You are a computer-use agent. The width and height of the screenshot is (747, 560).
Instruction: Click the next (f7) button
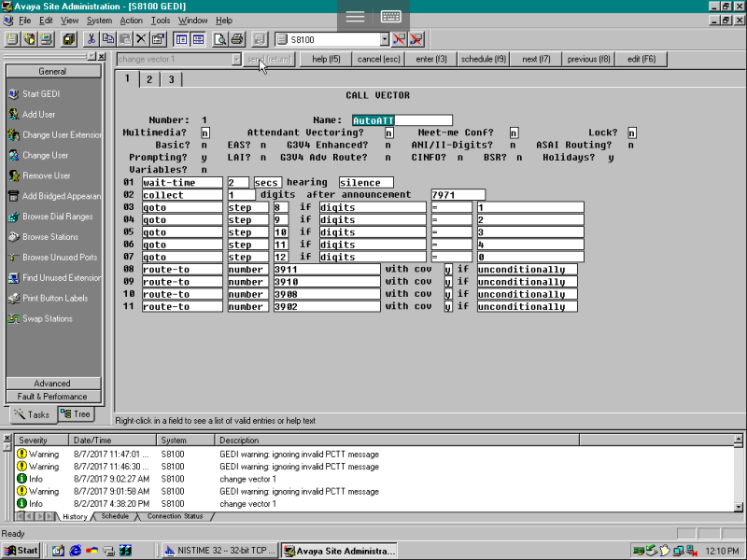point(536,60)
